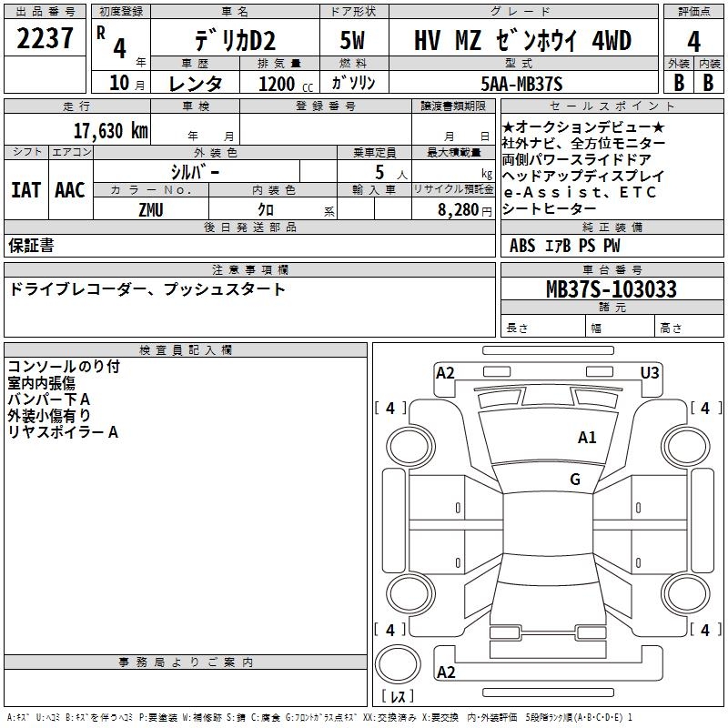Click シートヒーター line
This screenshot has height=728, width=728.
click(549, 208)
